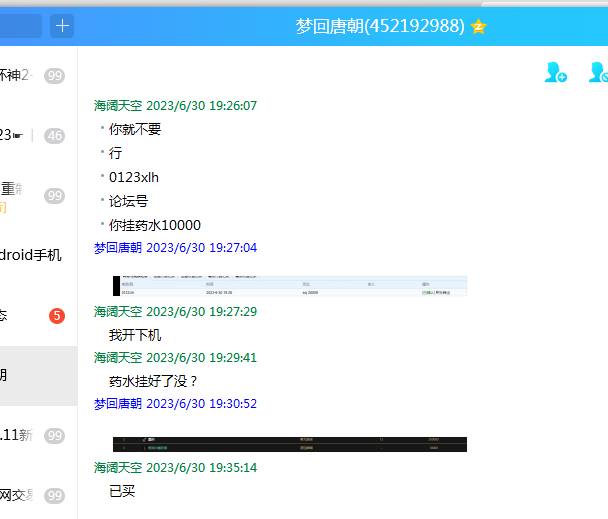Click the add friend person icon
Image resolution: width=608 pixels, height=519 pixels.
pos(555,72)
